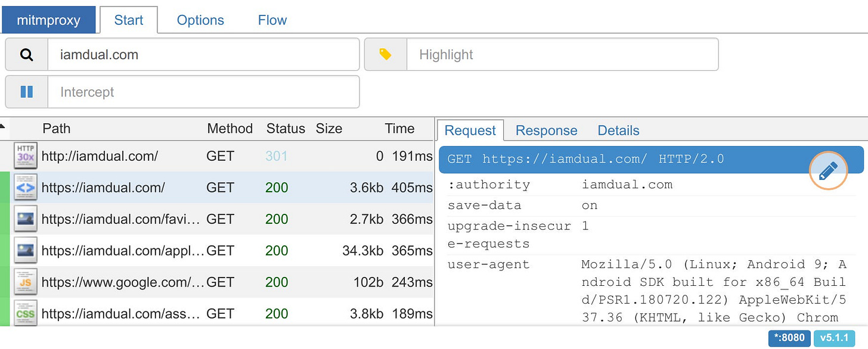Image resolution: width=868 pixels, height=349 pixels.
Task: Click the :authority header name
Action: tap(489, 185)
